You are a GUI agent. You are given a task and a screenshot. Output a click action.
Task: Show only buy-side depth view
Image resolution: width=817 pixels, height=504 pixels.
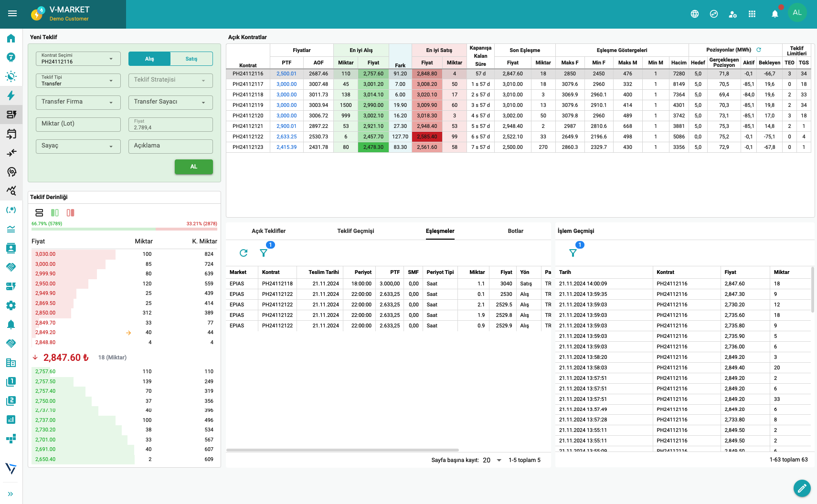pyautogui.click(x=55, y=213)
